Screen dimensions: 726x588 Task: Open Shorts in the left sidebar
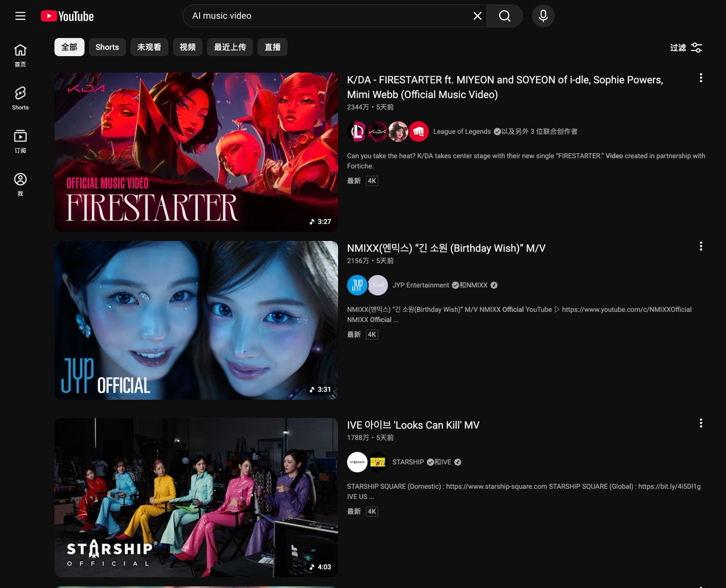(x=21, y=98)
